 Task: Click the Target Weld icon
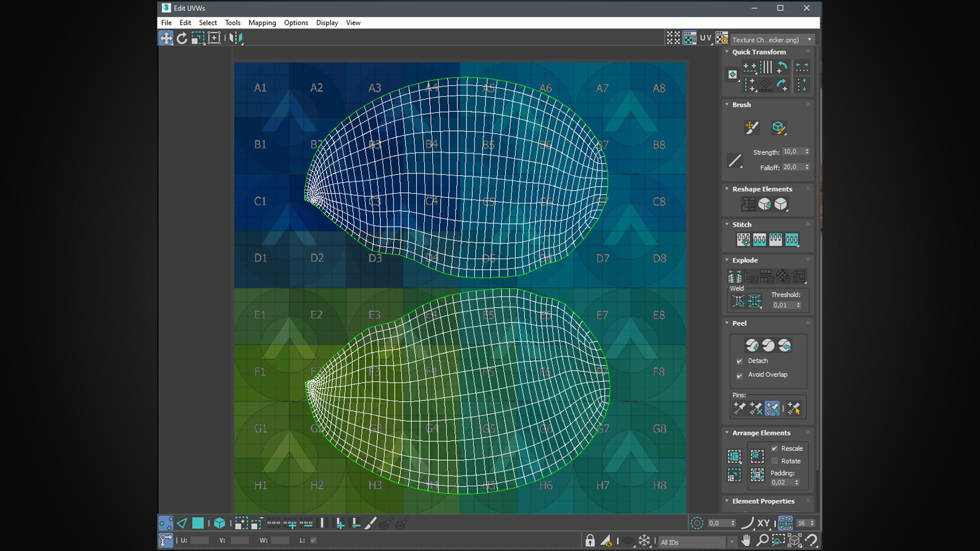[x=738, y=302]
